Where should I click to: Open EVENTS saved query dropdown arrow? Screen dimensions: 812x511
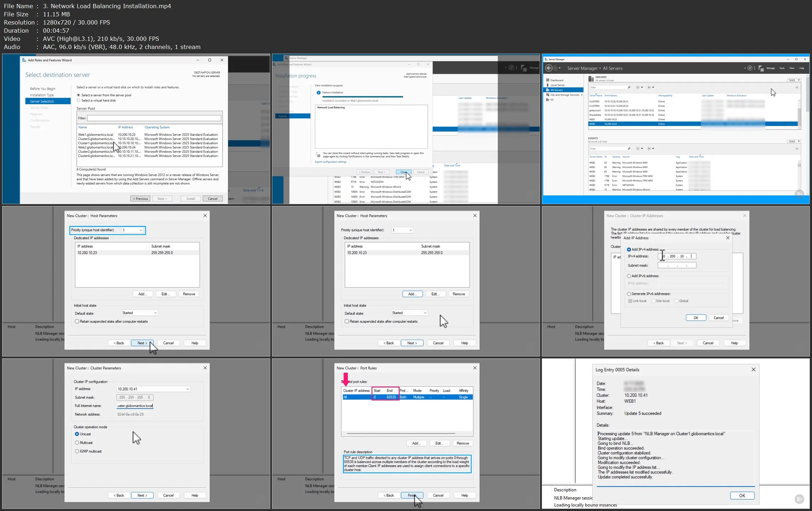tap(653, 148)
